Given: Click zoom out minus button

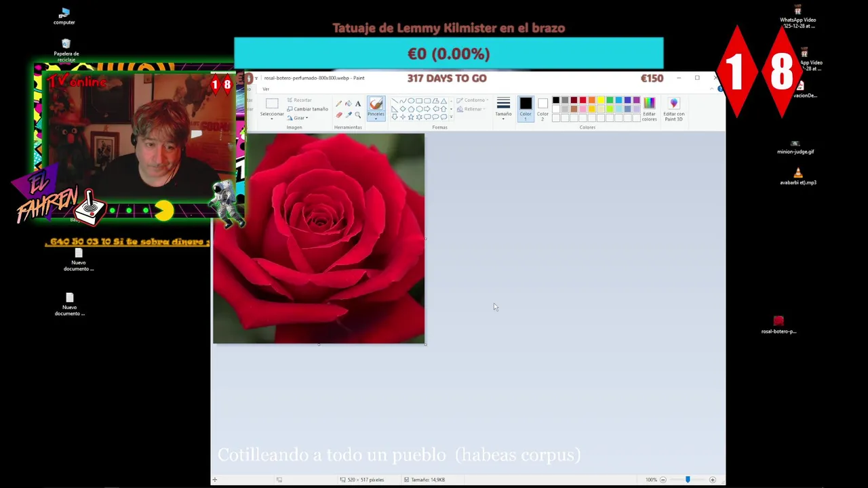Looking at the screenshot, I should coord(663,480).
